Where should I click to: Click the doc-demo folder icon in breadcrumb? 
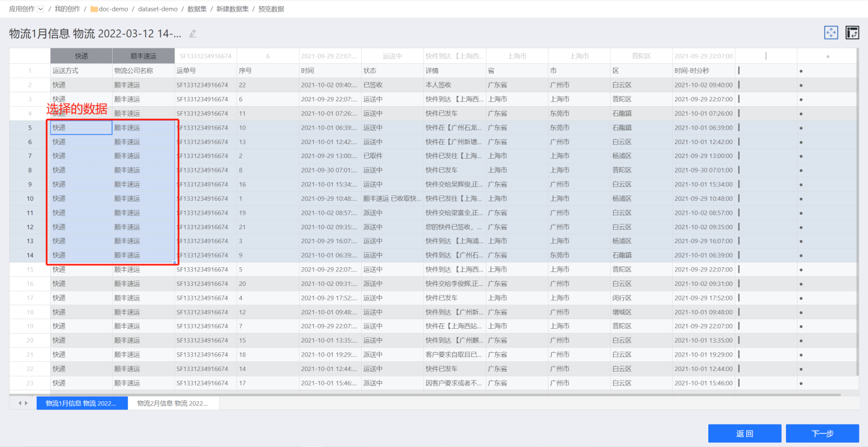94,9
